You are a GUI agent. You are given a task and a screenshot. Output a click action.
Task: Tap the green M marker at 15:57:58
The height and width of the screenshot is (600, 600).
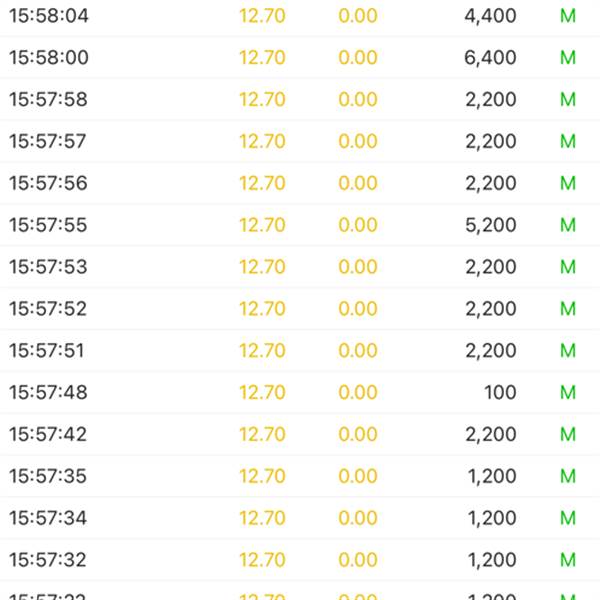point(568,99)
